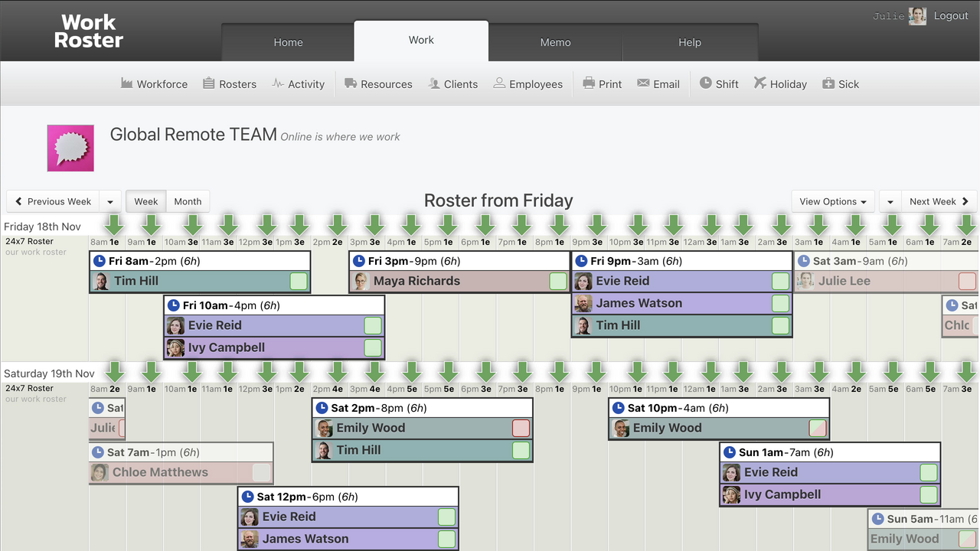Open the Workforce section
Screen dimensions: 980x551
pyautogui.click(x=154, y=84)
